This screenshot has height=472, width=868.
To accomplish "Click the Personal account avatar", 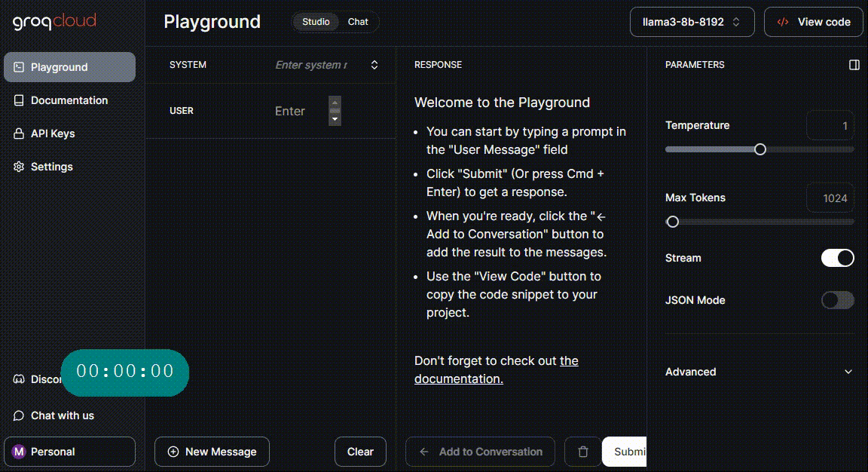I will click(x=20, y=452).
